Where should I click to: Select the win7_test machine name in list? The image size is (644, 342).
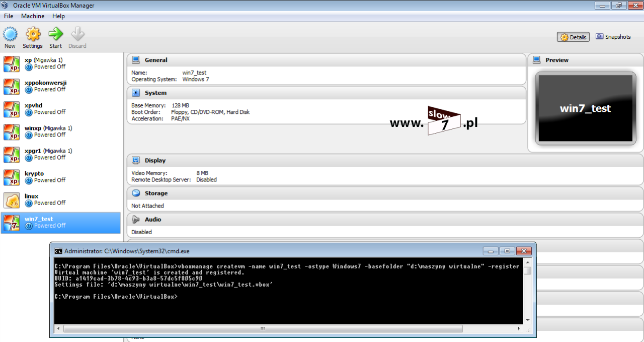pyautogui.click(x=39, y=219)
